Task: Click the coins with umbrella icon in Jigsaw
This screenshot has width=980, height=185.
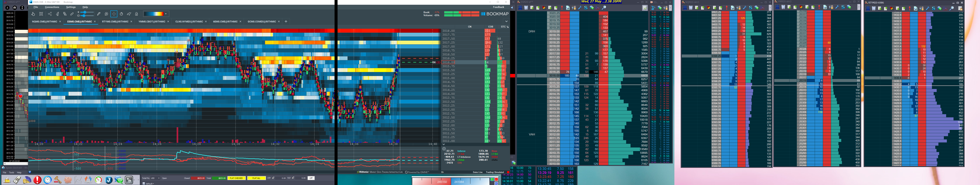Action: click(27, 180)
